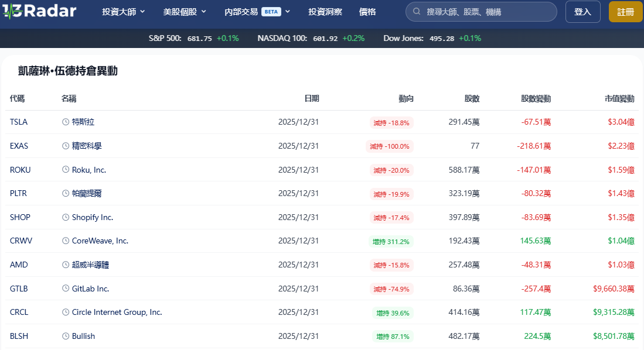Click the 註冊 register button

[625, 12]
